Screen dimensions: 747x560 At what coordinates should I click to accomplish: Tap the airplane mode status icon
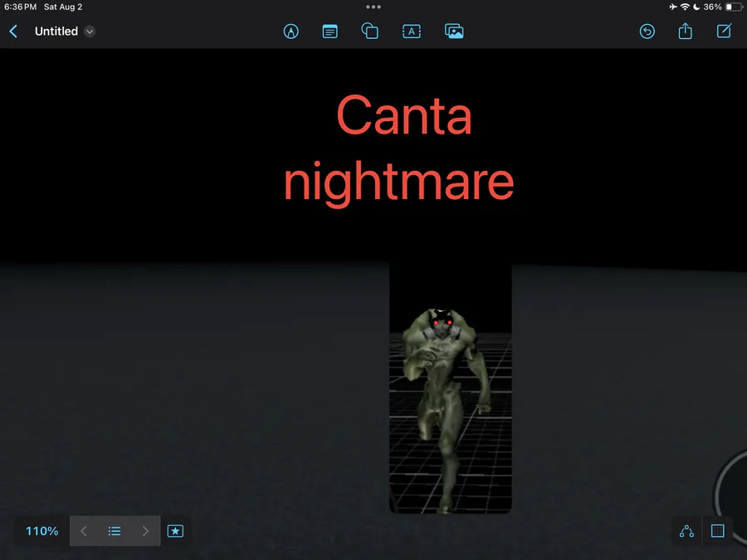672,7
